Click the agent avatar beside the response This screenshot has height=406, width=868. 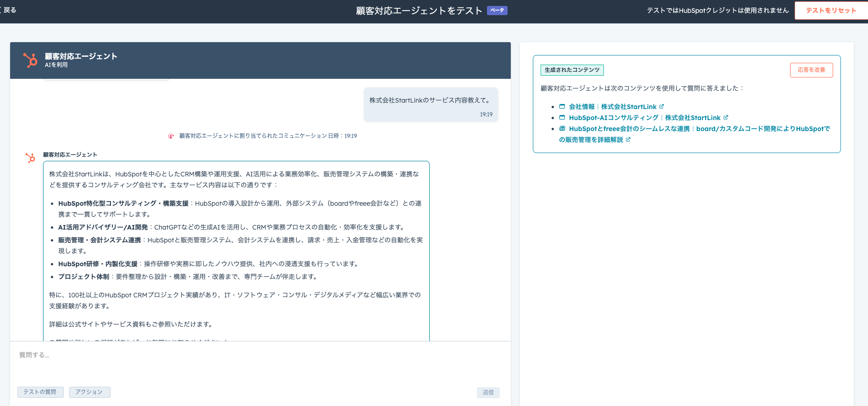click(30, 158)
